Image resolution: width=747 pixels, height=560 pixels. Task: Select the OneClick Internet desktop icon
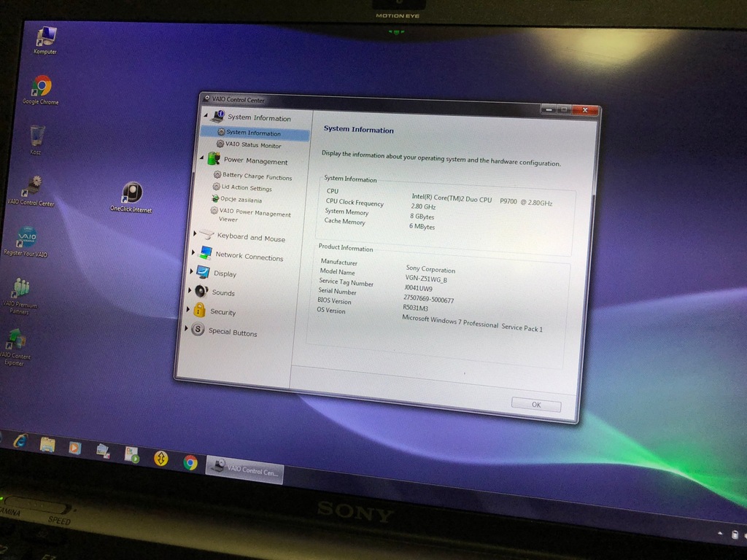click(131, 197)
